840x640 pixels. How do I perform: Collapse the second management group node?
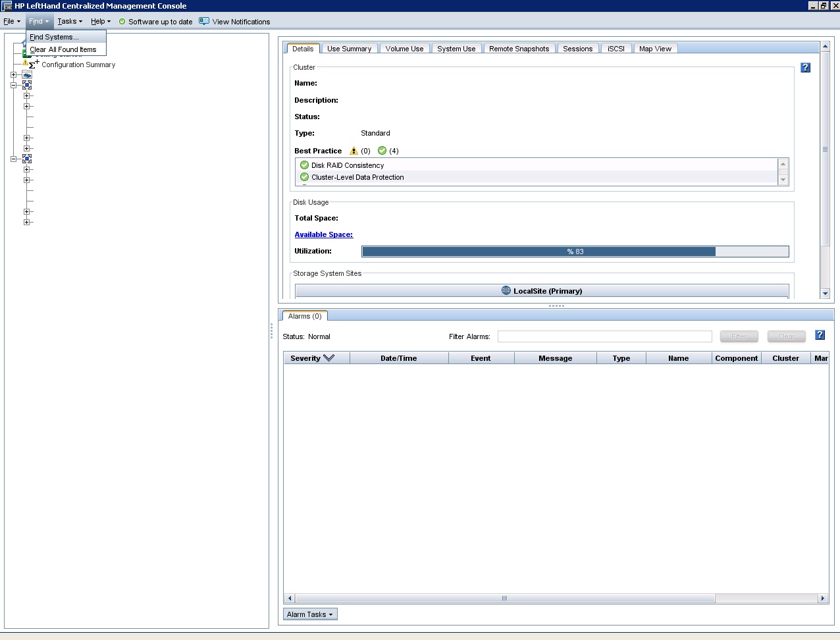pyautogui.click(x=13, y=159)
